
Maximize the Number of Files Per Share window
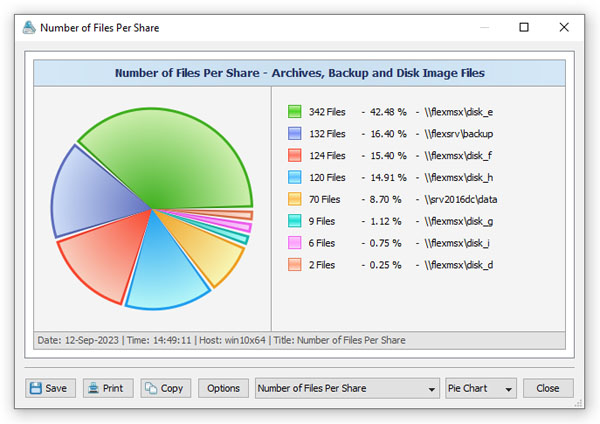[x=524, y=28]
